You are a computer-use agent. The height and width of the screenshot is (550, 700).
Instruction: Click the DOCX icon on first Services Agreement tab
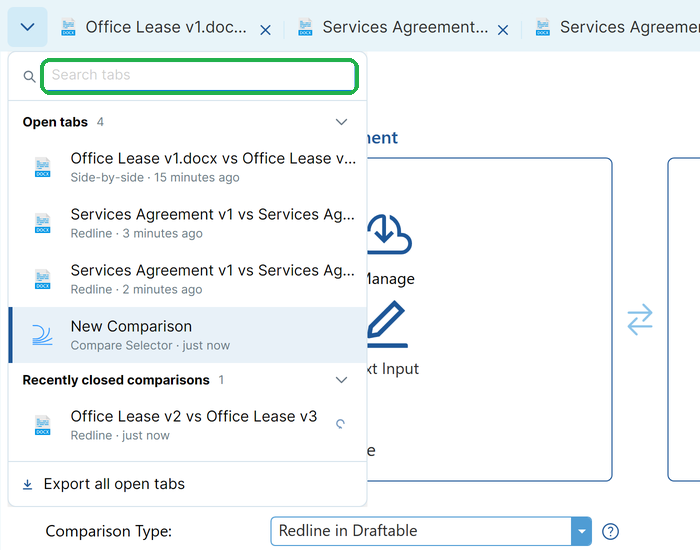(x=305, y=27)
